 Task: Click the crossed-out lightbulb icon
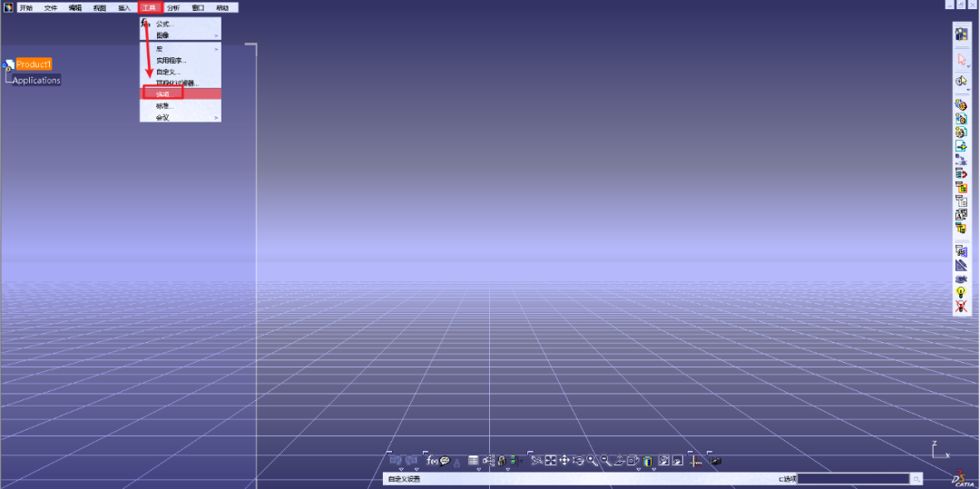point(961,306)
